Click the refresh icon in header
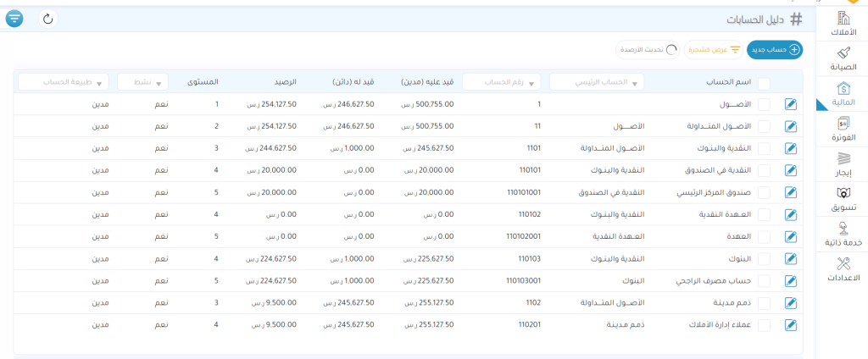This screenshot has width=868, height=359. click(48, 19)
